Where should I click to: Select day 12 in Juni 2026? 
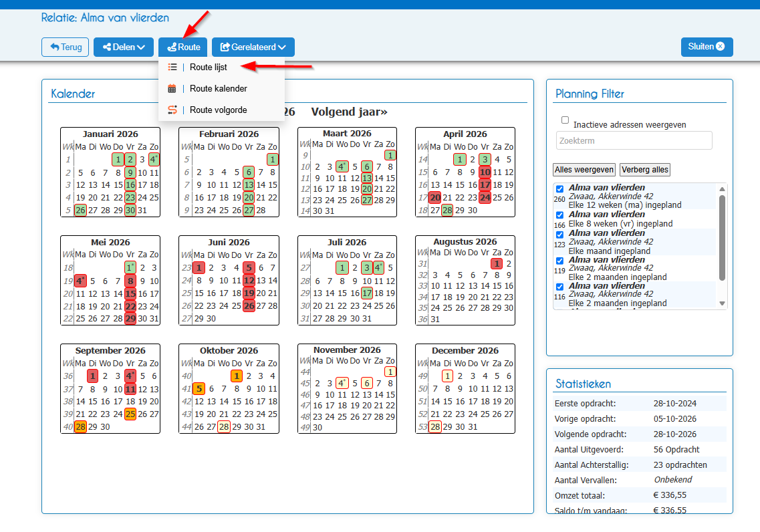click(x=249, y=280)
